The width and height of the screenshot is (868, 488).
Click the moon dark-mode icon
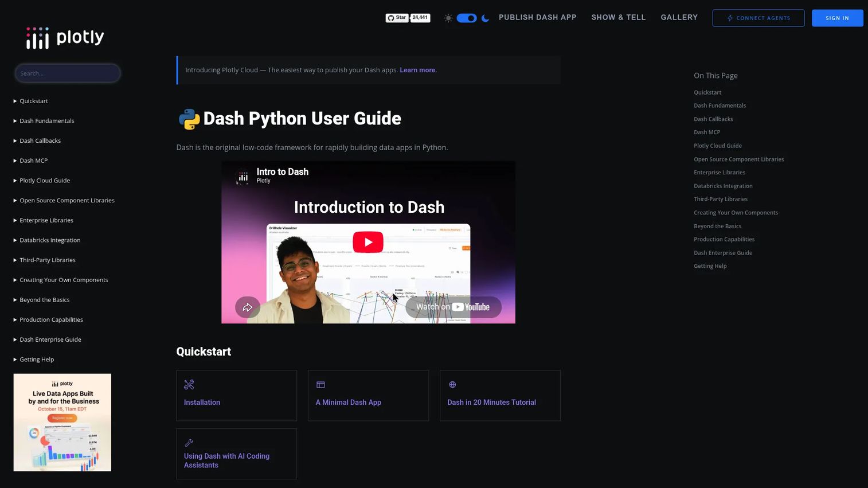[485, 18]
